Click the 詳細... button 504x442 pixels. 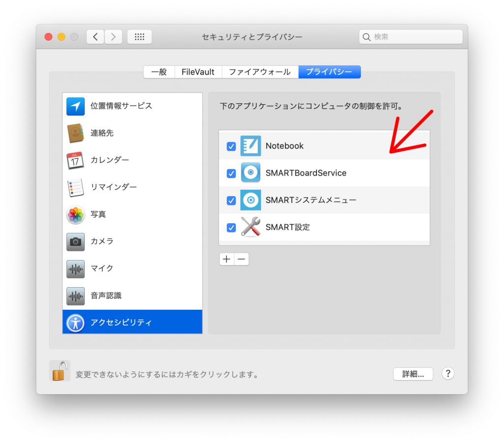point(413,374)
